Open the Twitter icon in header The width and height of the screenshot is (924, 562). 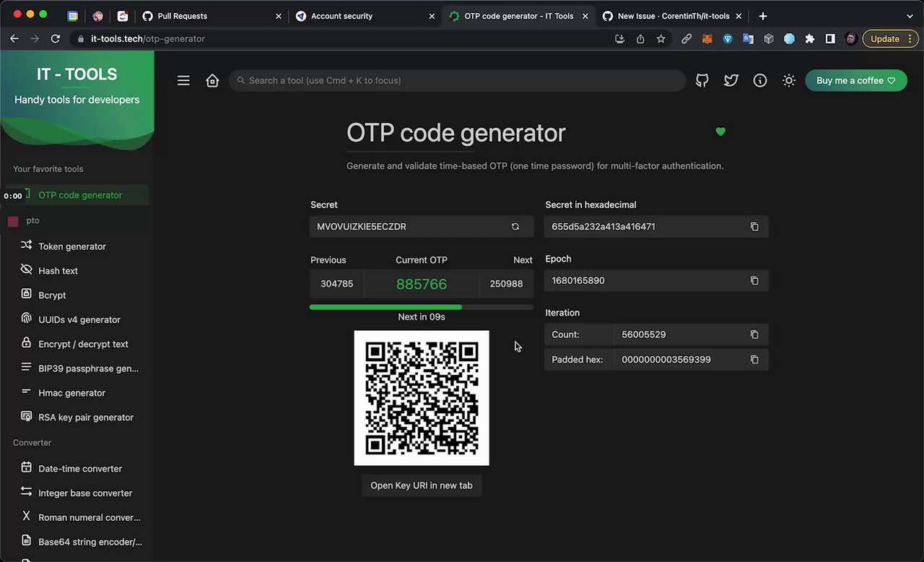coord(731,81)
